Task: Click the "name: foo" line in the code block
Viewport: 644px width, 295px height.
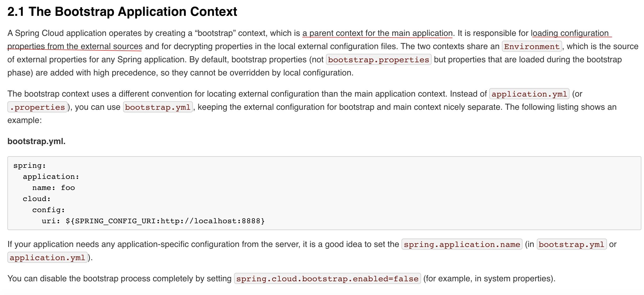Action: point(53,188)
